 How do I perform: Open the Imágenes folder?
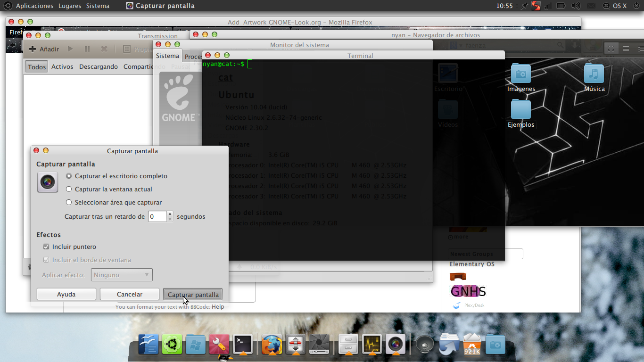(x=521, y=78)
